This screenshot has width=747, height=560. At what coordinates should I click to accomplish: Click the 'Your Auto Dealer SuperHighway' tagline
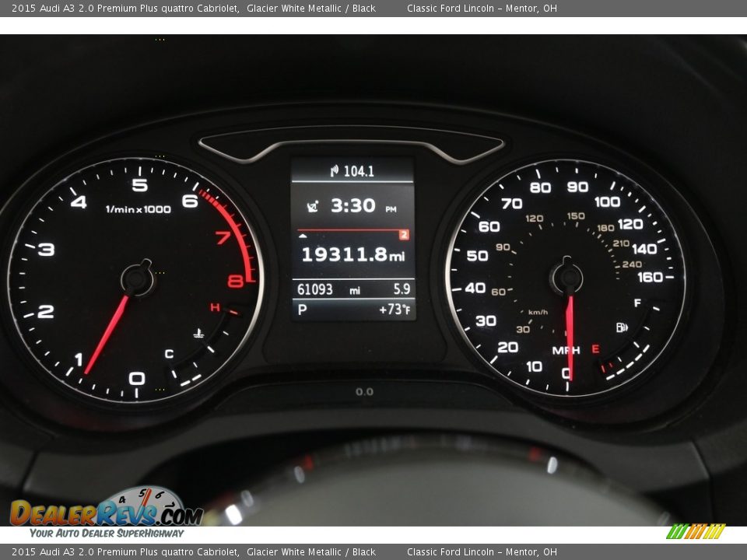point(107,533)
